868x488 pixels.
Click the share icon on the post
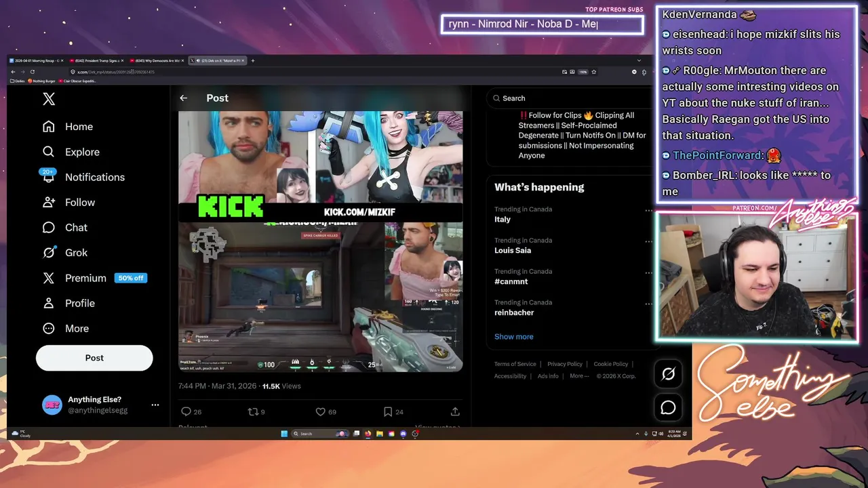455,411
